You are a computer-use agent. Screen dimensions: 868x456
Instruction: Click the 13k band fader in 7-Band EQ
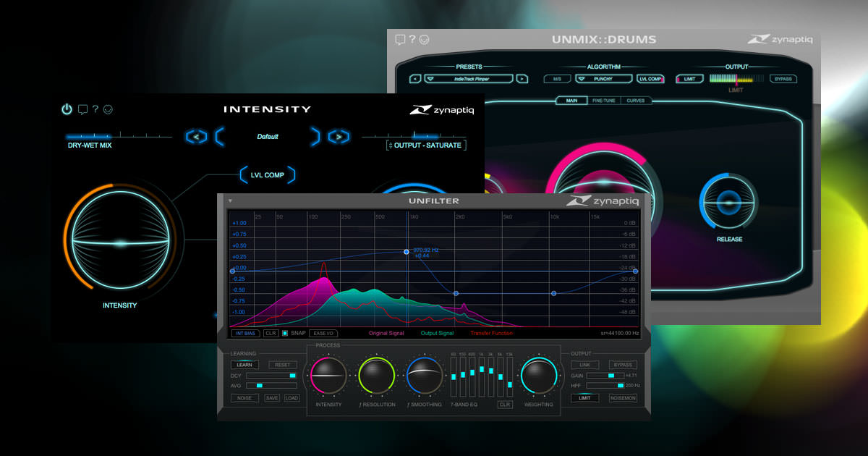pos(509,376)
